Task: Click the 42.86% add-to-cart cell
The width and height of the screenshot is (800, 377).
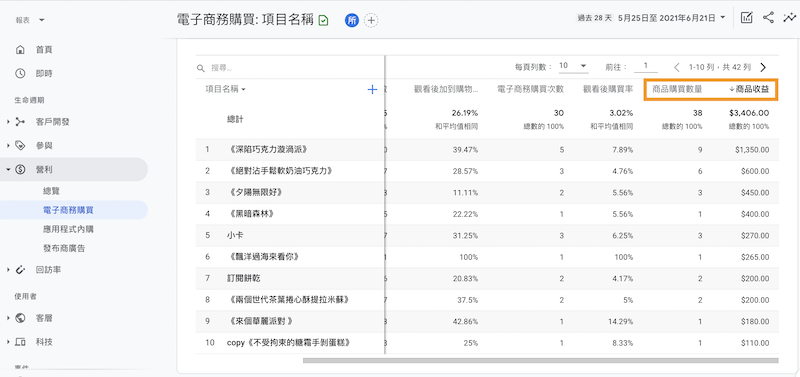Action: 465,321
